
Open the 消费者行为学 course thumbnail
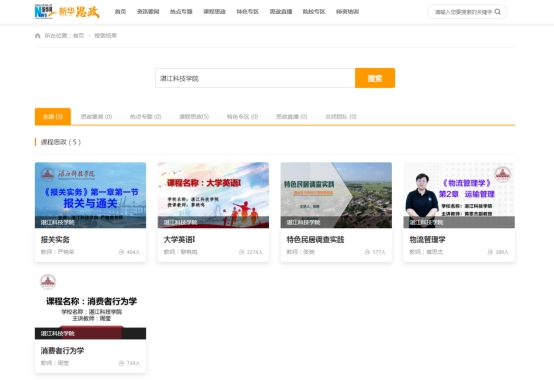click(90, 306)
